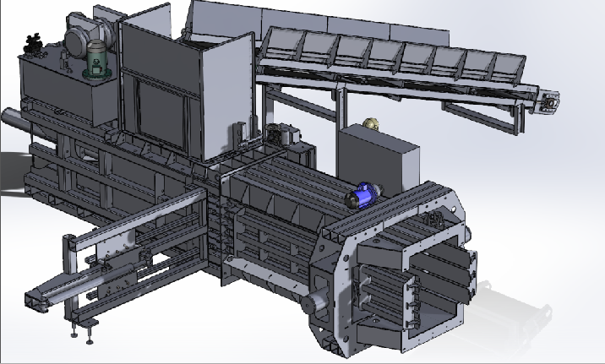605x364 pixels.
Task: Select the beacon lamp atop the control cabinet
Action: tap(370, 124)
